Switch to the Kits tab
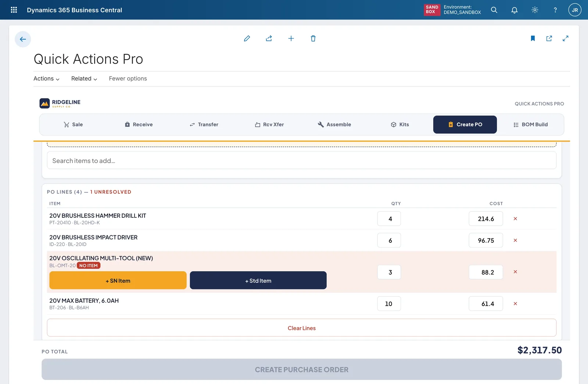Screen dimensions: 588x384 click(400, 124)
